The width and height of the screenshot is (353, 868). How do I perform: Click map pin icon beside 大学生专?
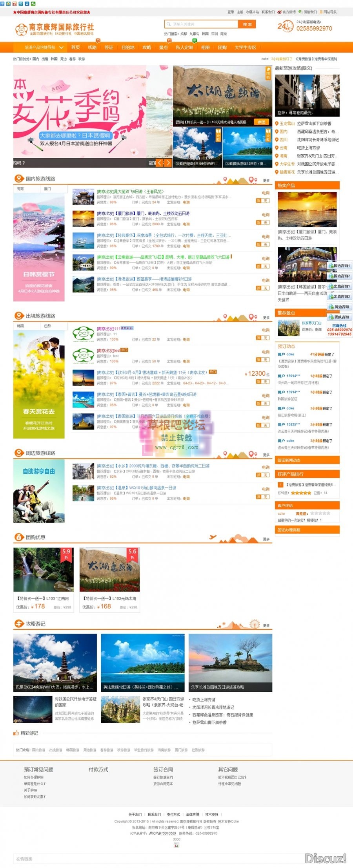[277, 164]
